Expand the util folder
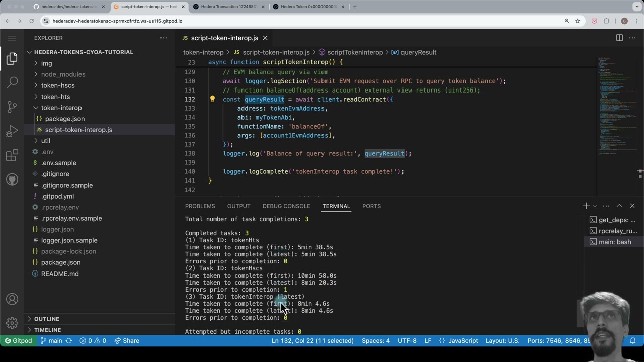 (x=100, y=141)
